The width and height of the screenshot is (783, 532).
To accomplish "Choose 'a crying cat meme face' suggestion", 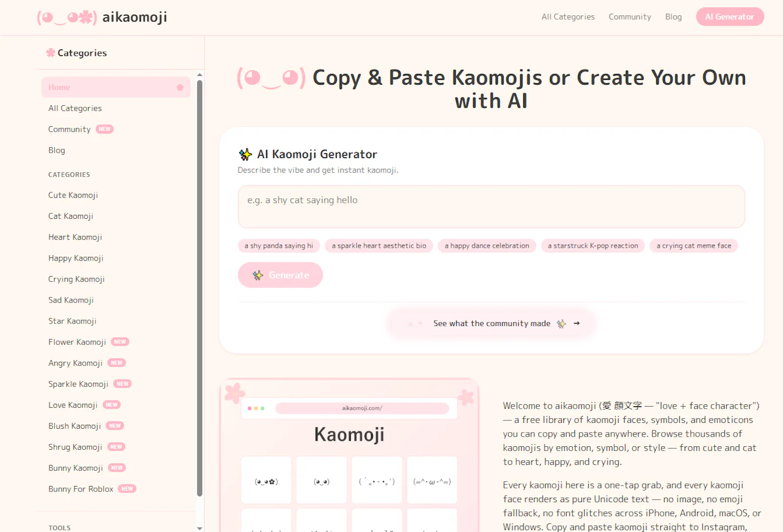I will click(694, 246).
